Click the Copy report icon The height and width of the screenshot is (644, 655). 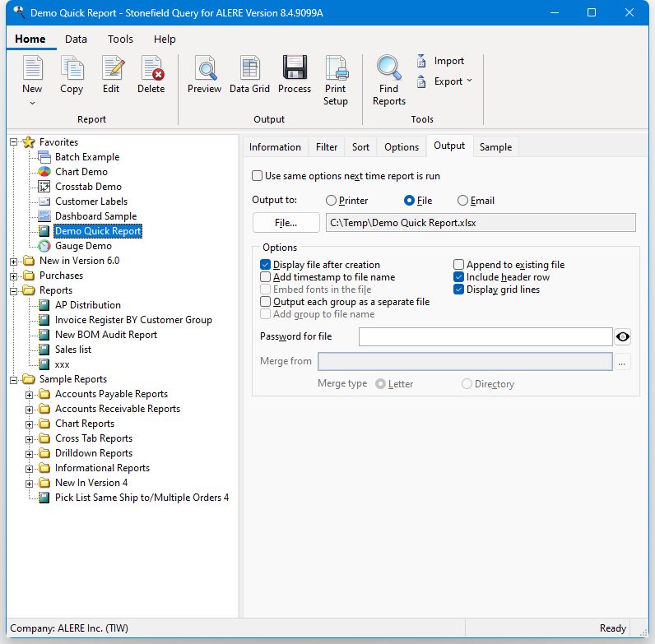click(x=72, y=67)
